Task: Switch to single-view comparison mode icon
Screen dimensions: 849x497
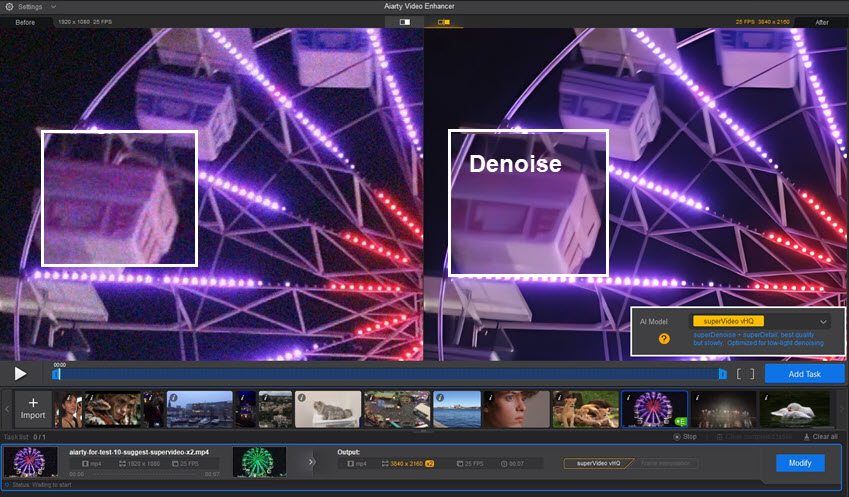Action: (404, 22)
